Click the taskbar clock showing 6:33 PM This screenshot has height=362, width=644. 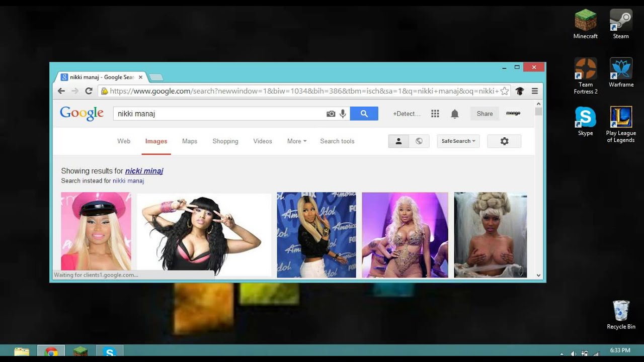pyautogui.click(x=620, y=350)
